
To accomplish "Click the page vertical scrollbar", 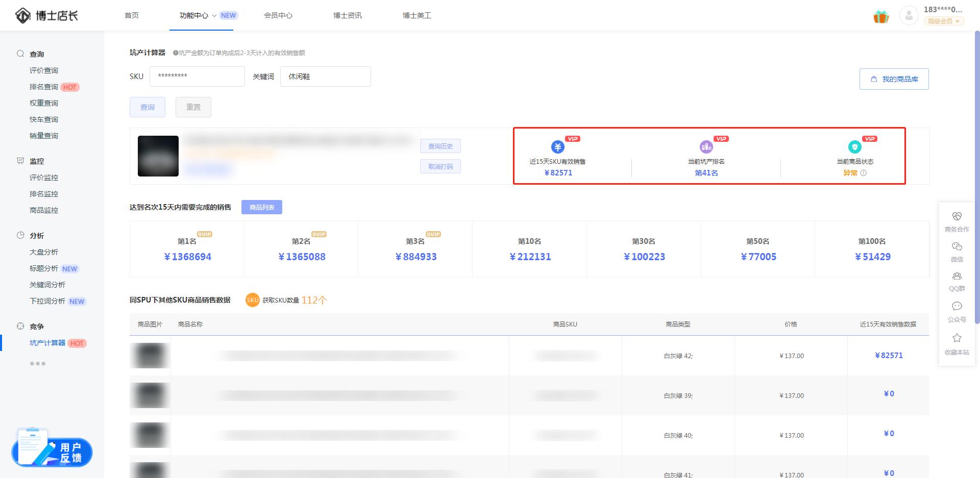I will pos(977,179).
